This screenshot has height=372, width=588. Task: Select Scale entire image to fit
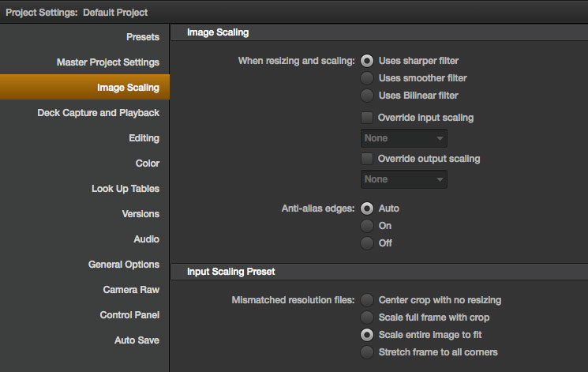pos(367,334)
